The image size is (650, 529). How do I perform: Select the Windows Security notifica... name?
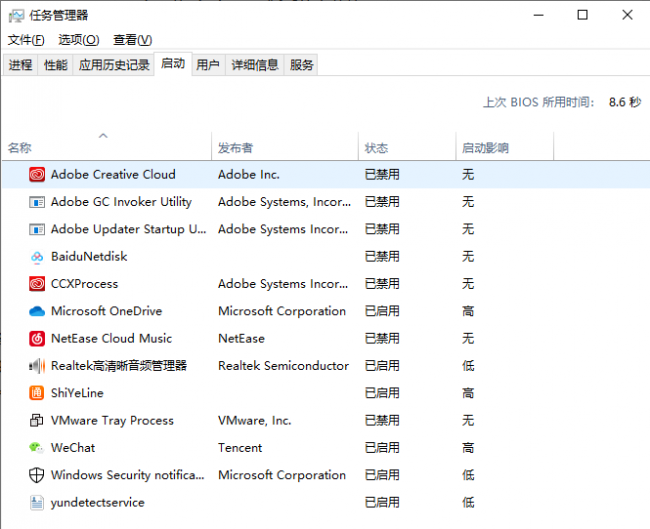point(128,475)
